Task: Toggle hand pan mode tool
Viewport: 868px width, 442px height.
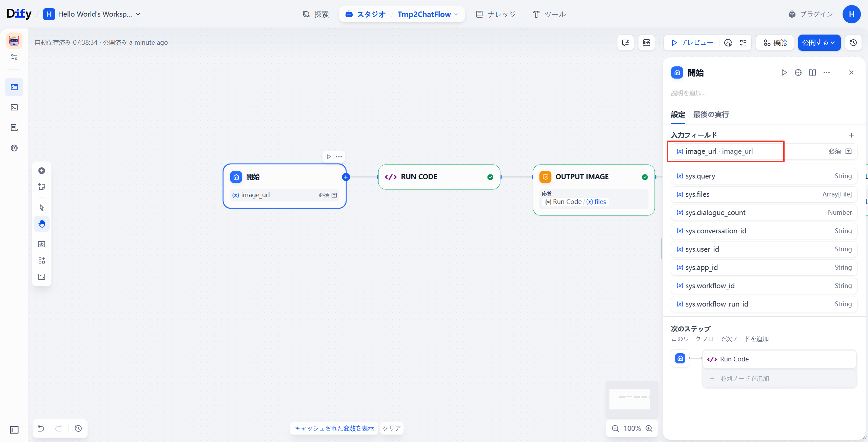Action: pyautogui.click(x=42, y=224)
